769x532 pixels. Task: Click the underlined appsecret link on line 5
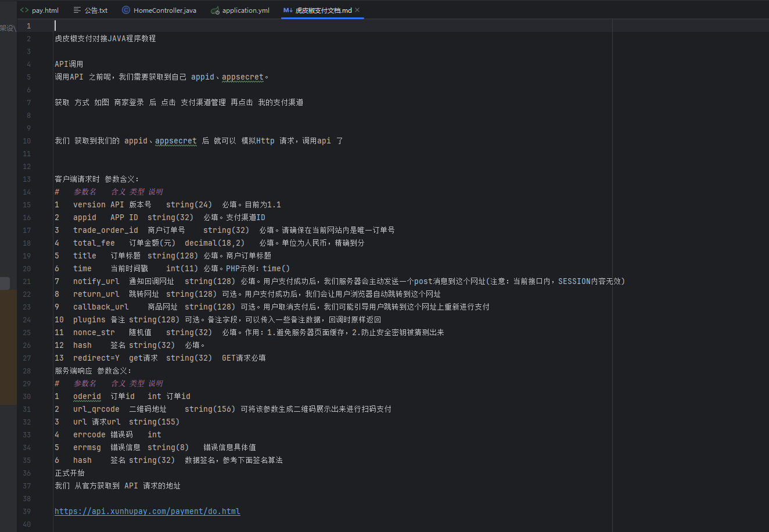pyautogui.click(x=242, y=77)
